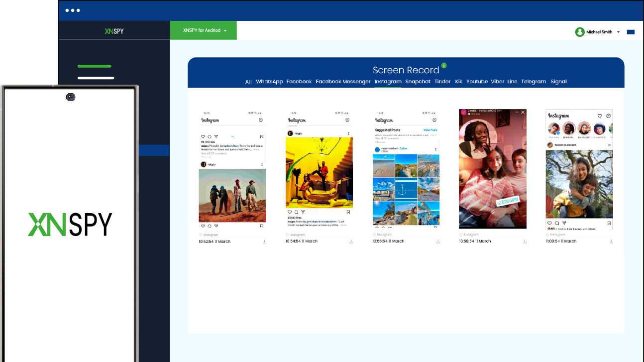Screen dimensions: 644x362
Task: Download the 10:58:54 11 March recording
Action: 525,241
